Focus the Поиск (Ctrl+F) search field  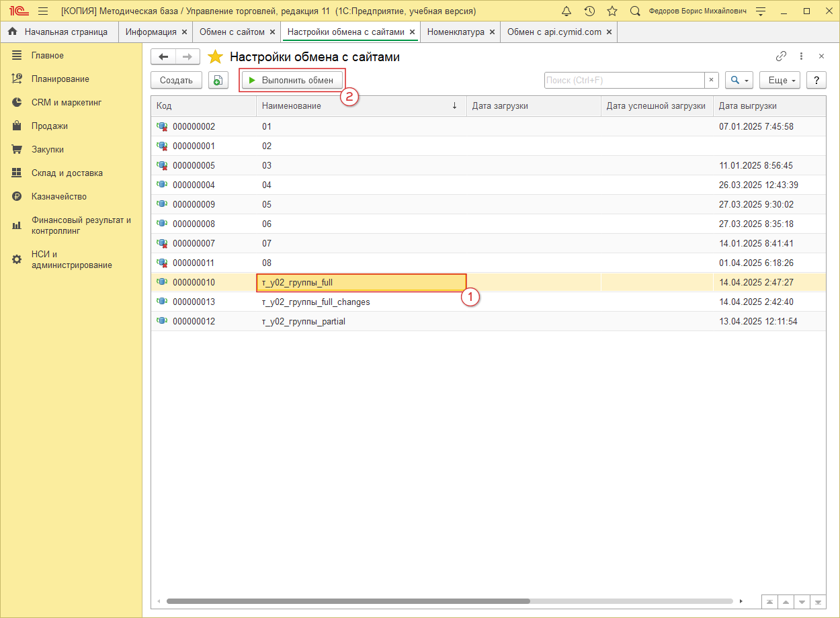624,81
